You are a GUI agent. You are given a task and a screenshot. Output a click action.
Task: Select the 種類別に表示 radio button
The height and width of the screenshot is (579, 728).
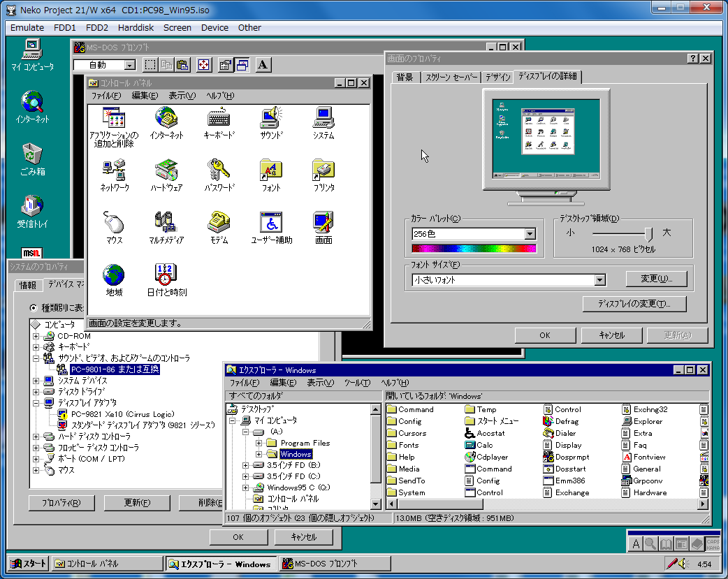pyautogui.click(x=34, y=308)
